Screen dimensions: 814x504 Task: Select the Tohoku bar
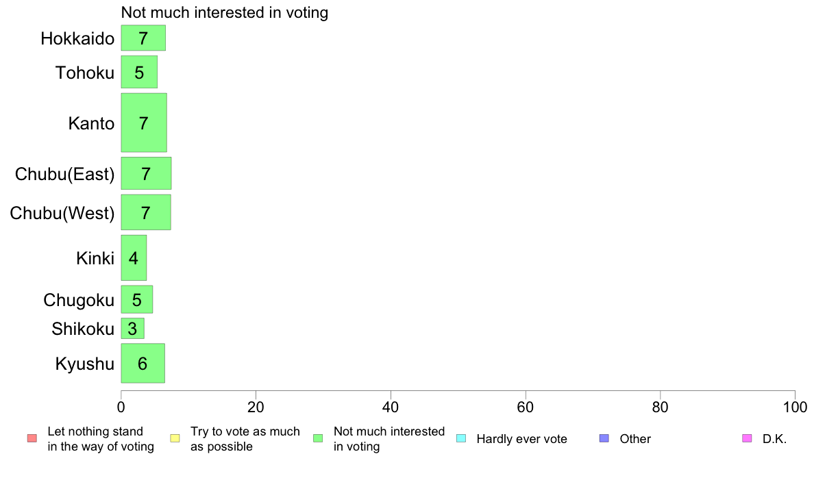pos(139,72)
